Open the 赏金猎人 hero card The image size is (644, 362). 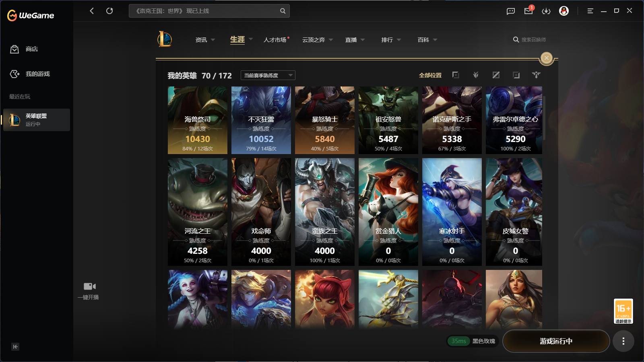(388, 212)
